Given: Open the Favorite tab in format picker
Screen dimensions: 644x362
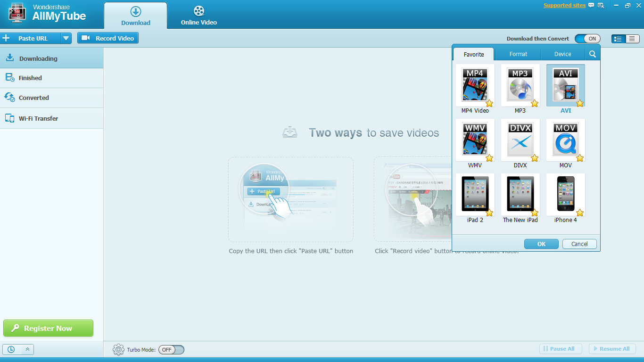Looking at the screenshot, I should 474,54.
